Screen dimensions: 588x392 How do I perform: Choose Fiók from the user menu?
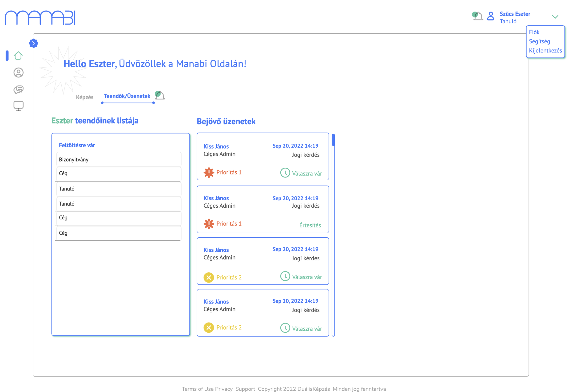point(534,32)
